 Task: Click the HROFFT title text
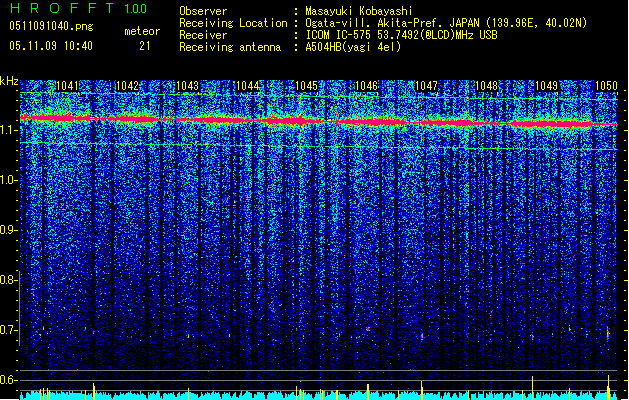[62, 8]
